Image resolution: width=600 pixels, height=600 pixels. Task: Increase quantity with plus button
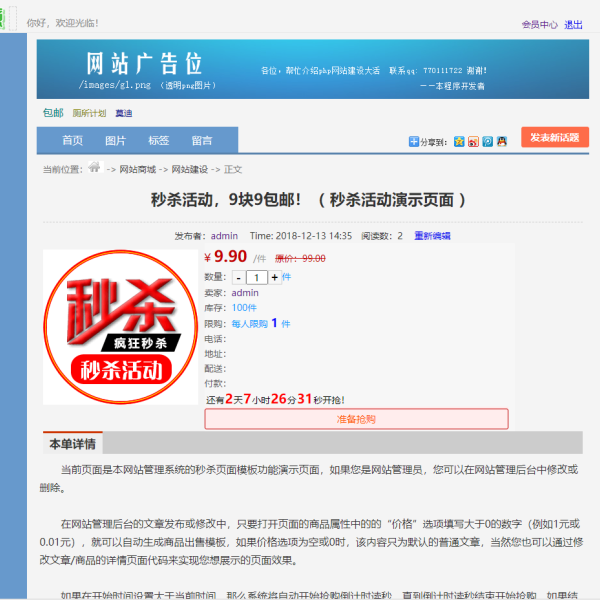coord(274,277)
